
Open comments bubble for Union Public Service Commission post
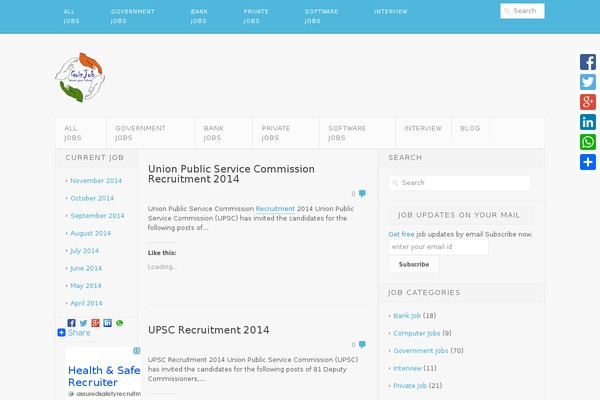click(362, 193)
